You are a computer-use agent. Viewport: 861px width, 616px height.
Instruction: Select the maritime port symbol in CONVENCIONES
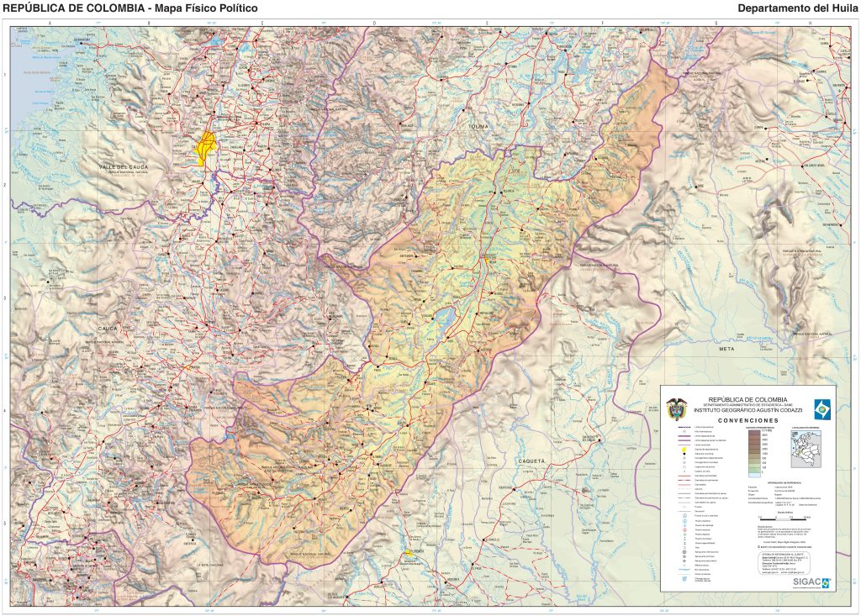(684, 521)
